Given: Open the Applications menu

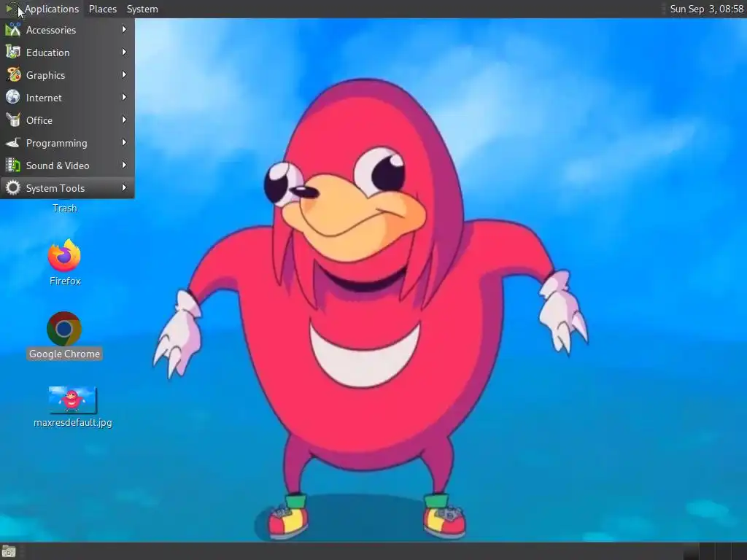Looking at the screenshot, I should coord(42,9).
